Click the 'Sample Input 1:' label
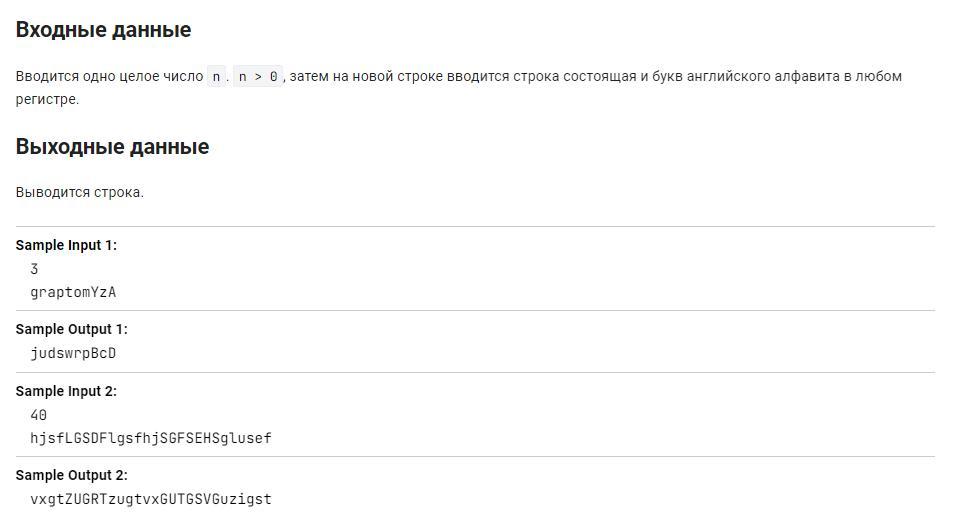 [66, 245]
